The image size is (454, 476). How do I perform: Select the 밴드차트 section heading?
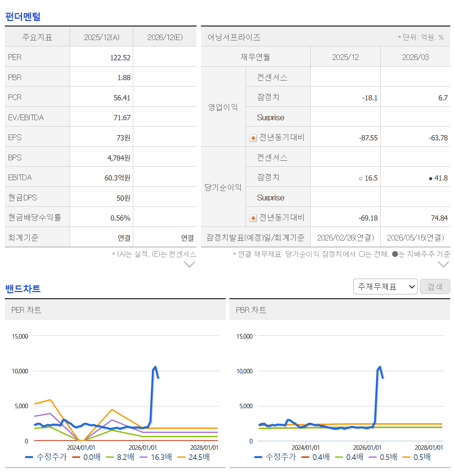coord(23,288)
